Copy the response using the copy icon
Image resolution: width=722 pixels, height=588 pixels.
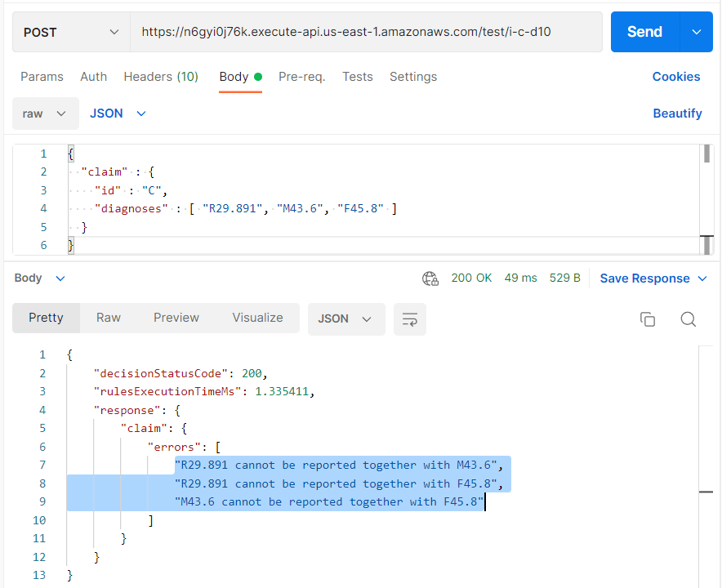click(x=648, y=319)
